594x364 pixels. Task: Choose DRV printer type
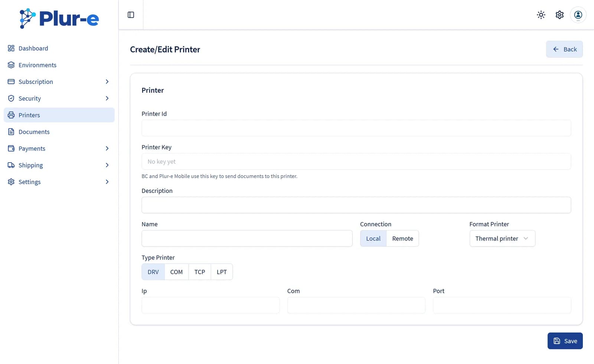click(153, 272)
